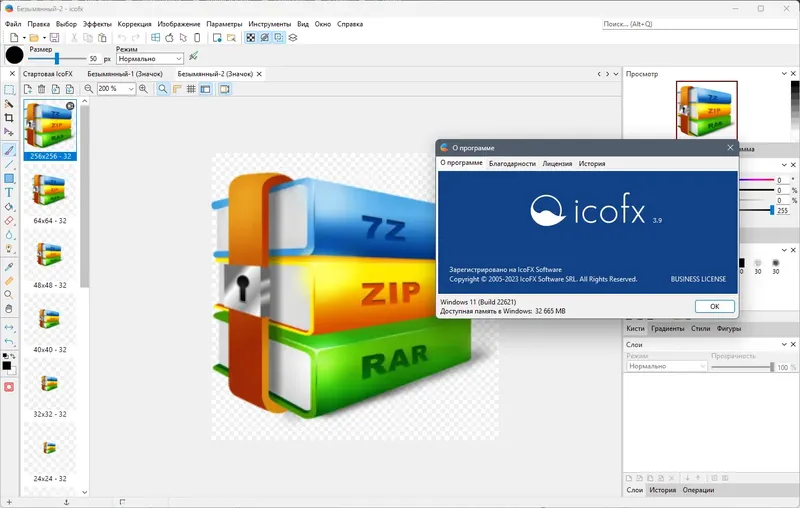Viewport: 800px width, 508px height.
Task: Toggle the side panel layout button
Action: coord(206,89)
